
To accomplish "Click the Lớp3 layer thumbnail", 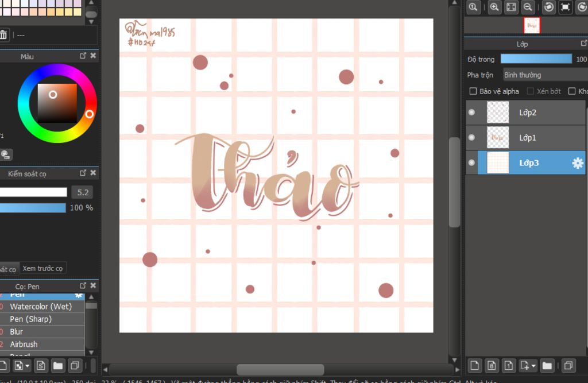I will coord(498,163).
